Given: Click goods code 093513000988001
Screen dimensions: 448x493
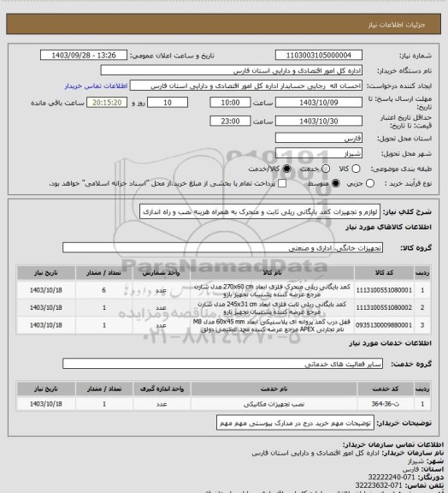Looking at the screenshot, I should click(x=384, y=325).
